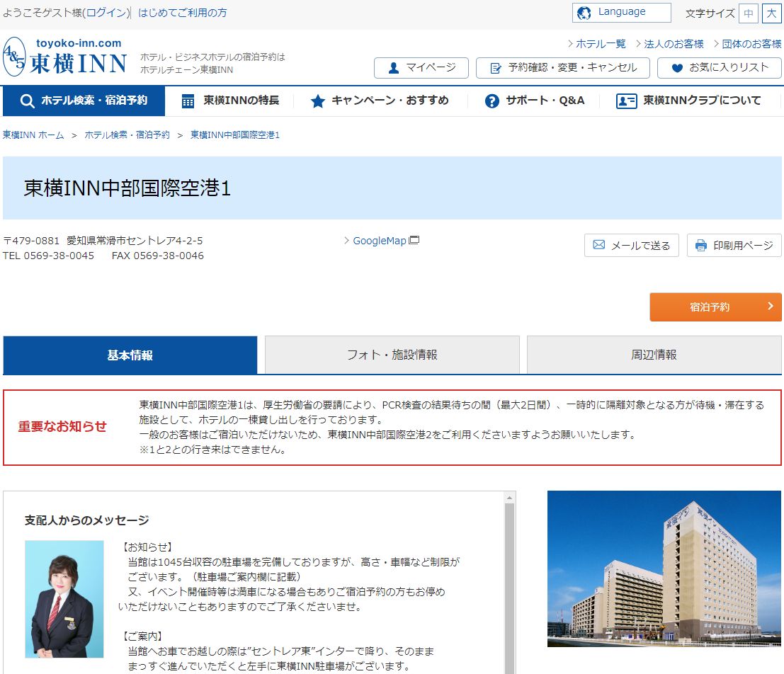The height and width of the screenshot is (674, 784).
Task: Open ホテル一覧 link
Action: [601, 44]
